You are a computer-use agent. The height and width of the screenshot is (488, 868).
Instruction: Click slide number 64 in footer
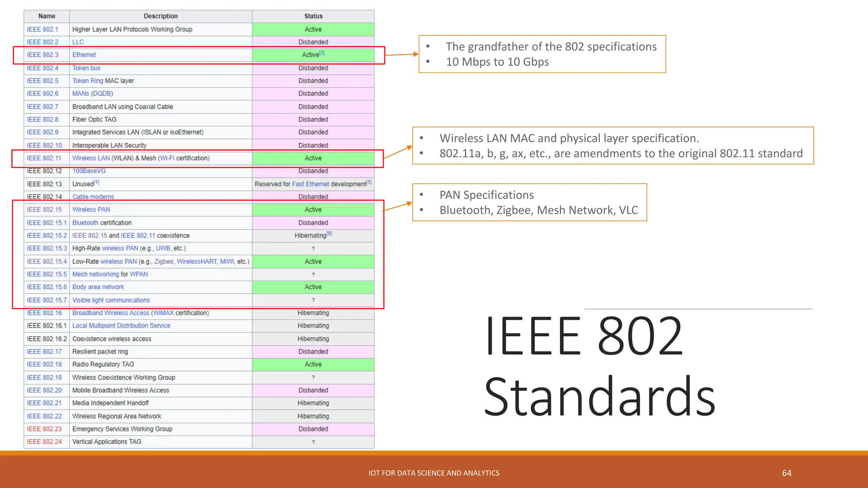[x=787, y=473]
